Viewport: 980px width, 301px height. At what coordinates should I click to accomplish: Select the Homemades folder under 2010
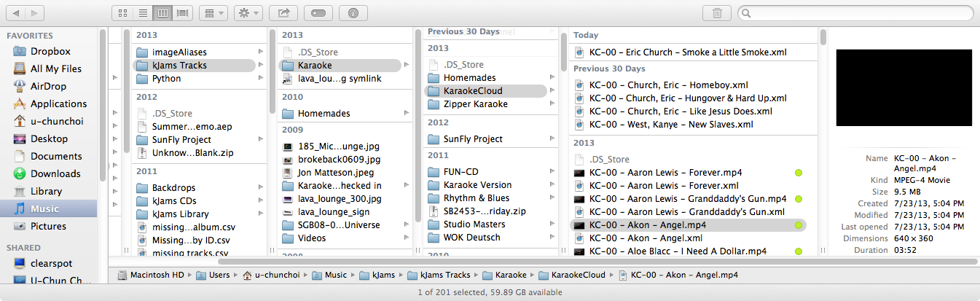(324, 114)
